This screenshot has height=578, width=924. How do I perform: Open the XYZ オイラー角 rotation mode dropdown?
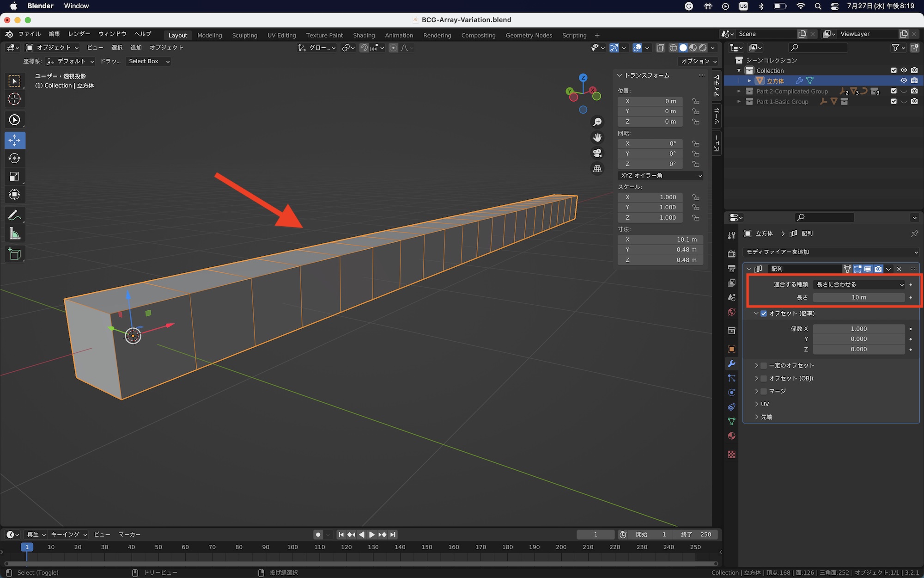660,176
